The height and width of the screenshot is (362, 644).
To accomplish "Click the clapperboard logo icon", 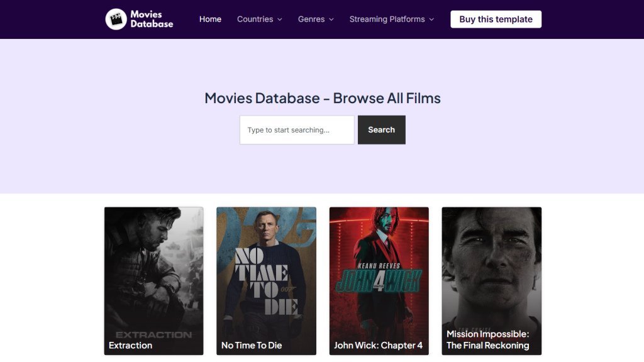I will pos(116,19).
